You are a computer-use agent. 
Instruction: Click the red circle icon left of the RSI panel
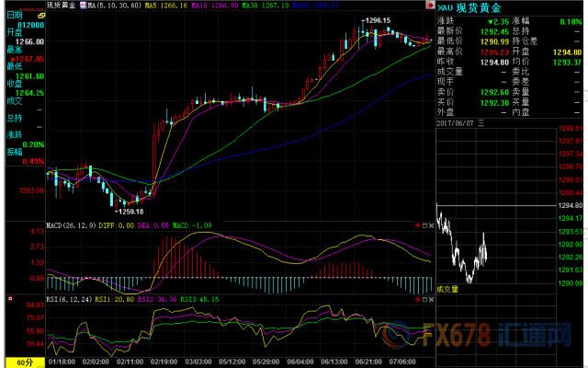(9, 298)
